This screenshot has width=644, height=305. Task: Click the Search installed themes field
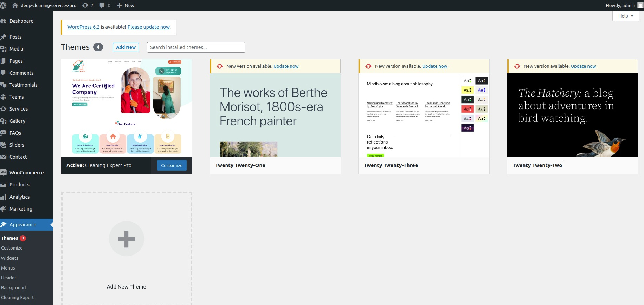tap(196, 47)
